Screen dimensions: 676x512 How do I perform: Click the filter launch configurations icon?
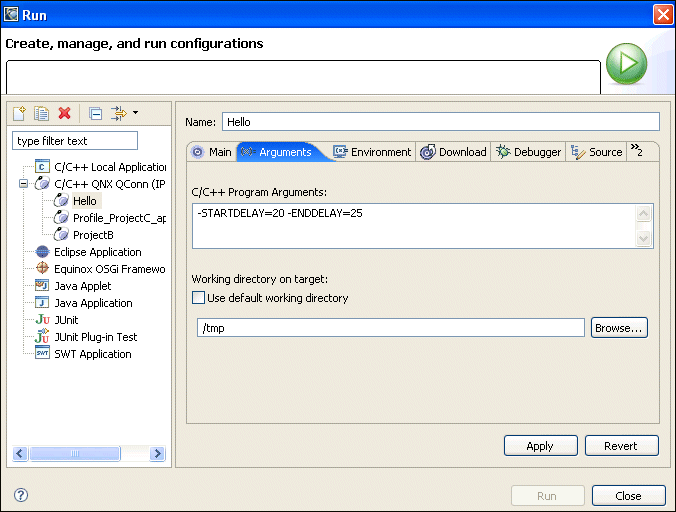point(118,114)
